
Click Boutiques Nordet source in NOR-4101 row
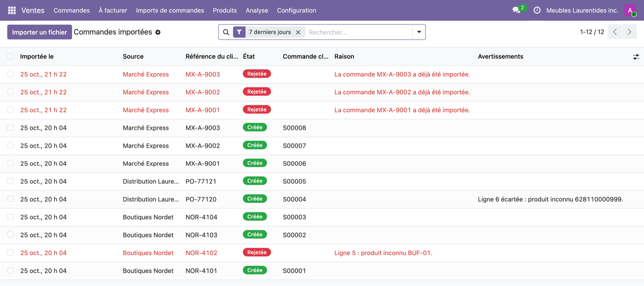click(148, 271)
